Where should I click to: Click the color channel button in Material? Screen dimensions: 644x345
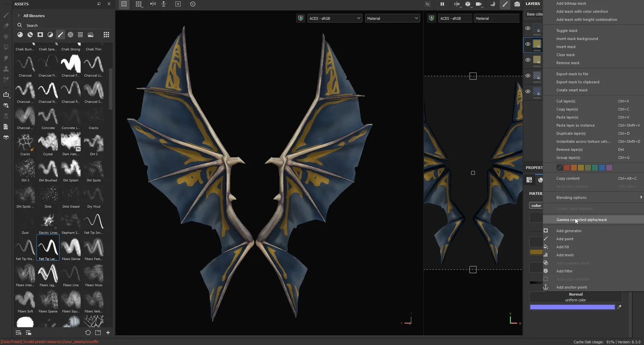(x=536, y=206)
